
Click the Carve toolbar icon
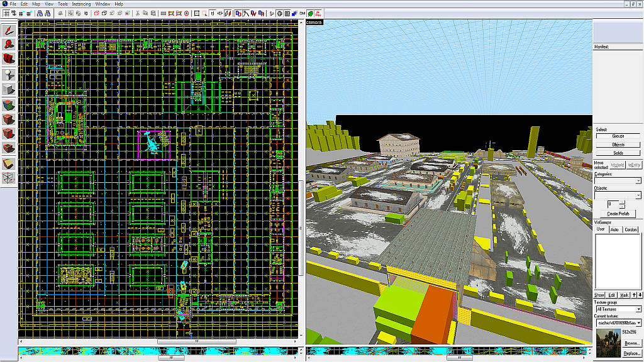[x=60, y=14]
